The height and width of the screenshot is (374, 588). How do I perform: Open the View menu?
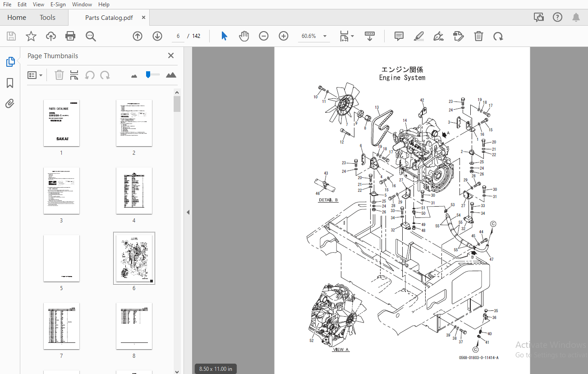tap(39, 4)
